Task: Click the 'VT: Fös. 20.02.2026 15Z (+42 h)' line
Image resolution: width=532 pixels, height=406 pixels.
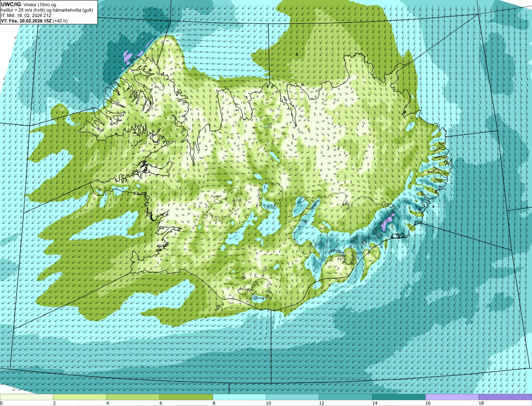Action: (34, 20)
